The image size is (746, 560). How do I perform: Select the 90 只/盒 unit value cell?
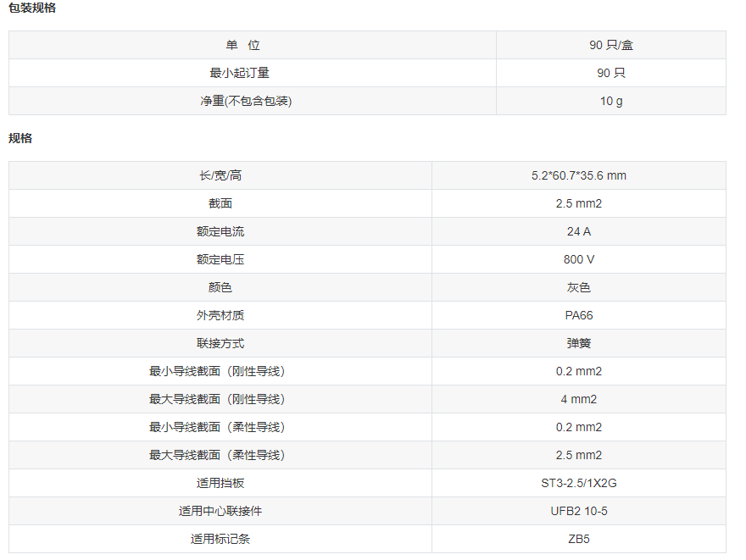610,45
